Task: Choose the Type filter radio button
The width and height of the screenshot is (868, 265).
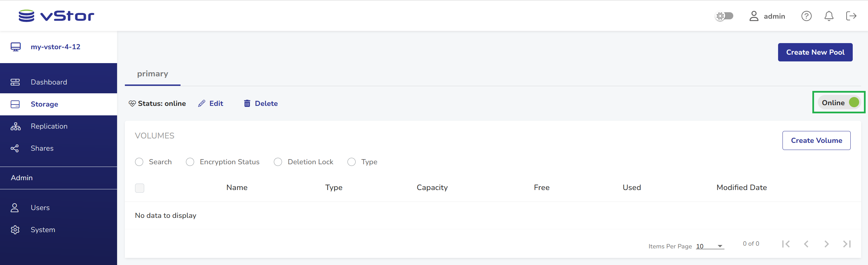Action: pyautogui.click(x=352, y=162)
